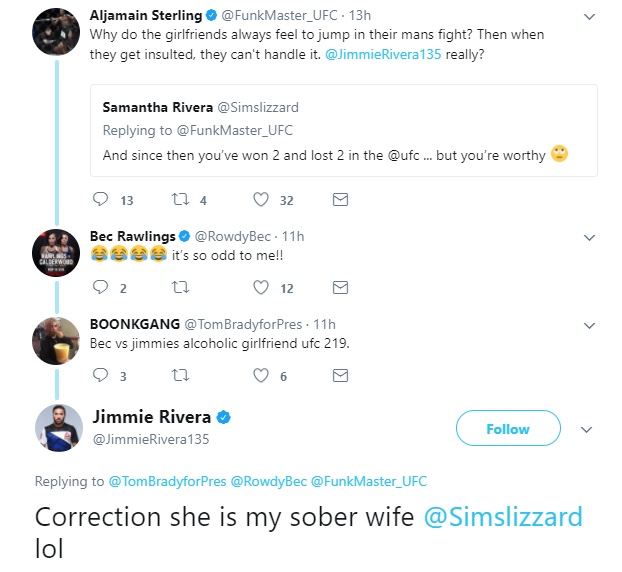Open more options next to Follow button

pos(587,429)
